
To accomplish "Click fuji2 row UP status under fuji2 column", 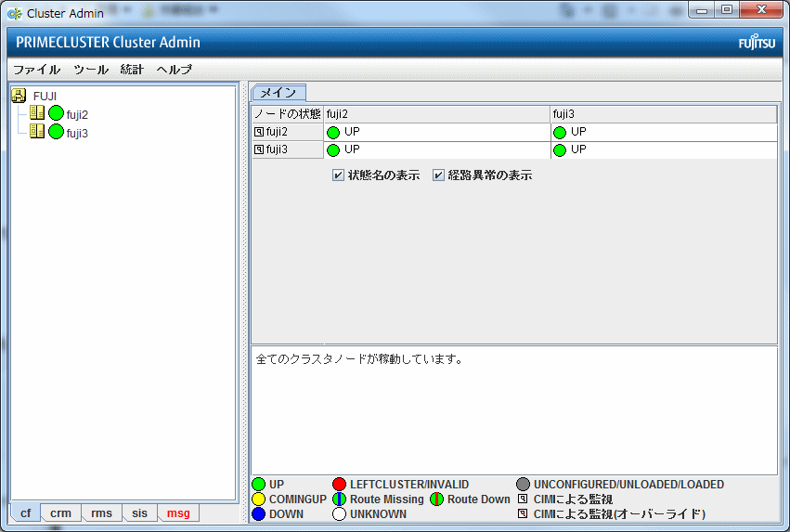I will click(437, 132).
